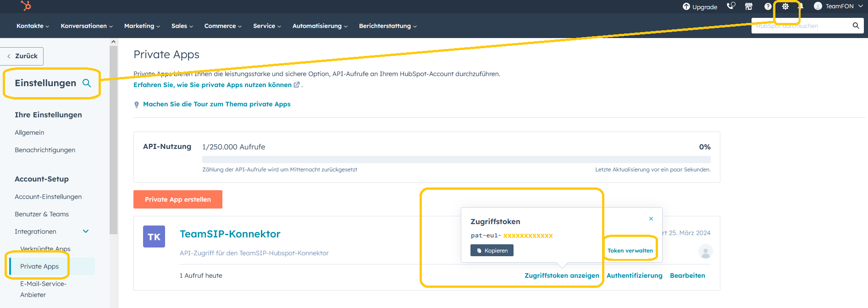Open the Marketing menu
868x308 pixels.
(142, 26)
